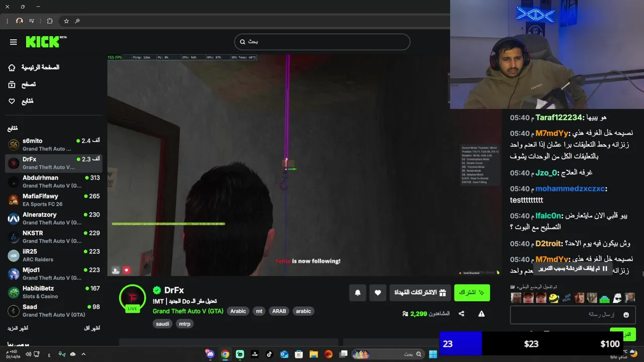Open the تصفح browse item
This screenshot has width=644, height=362.
[x=22, y=84]
